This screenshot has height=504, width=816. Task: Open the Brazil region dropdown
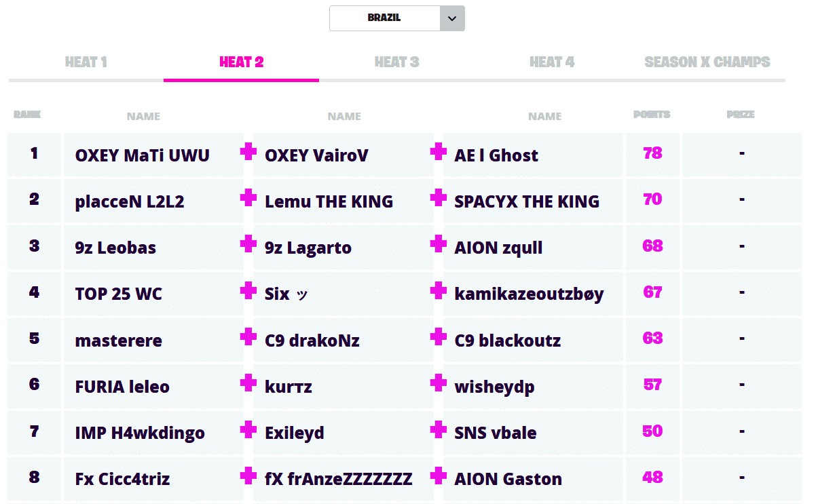[x=385, y=18]
